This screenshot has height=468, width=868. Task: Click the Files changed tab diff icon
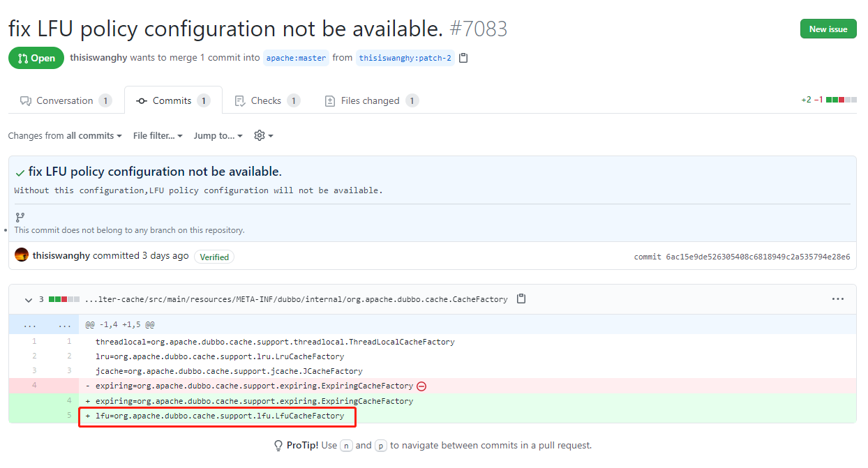pos(330,100)
